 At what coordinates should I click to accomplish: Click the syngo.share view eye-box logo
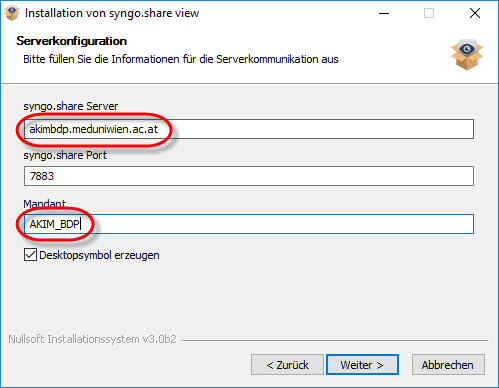[467, 54]
